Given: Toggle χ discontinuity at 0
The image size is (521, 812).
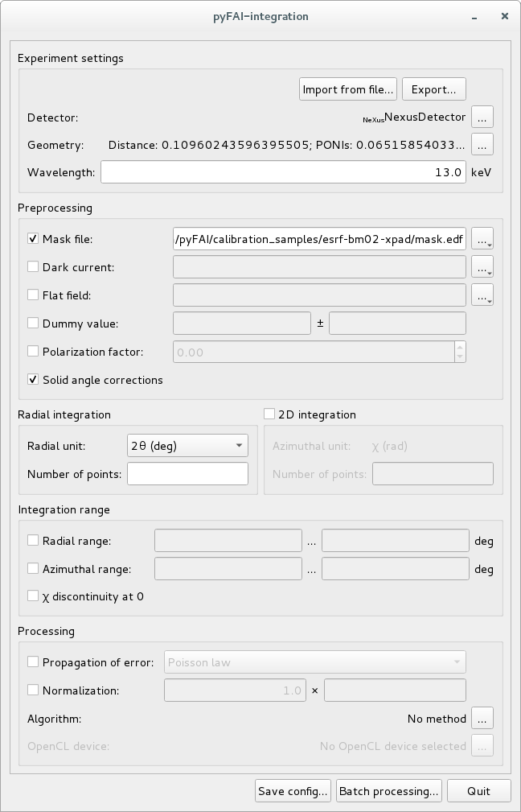Looking at the screenshot, I should coord(33,596).
